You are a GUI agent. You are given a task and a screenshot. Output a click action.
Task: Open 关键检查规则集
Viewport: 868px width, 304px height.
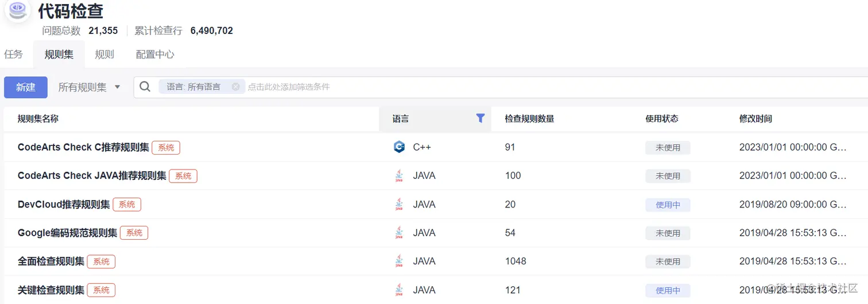(51, 290)
